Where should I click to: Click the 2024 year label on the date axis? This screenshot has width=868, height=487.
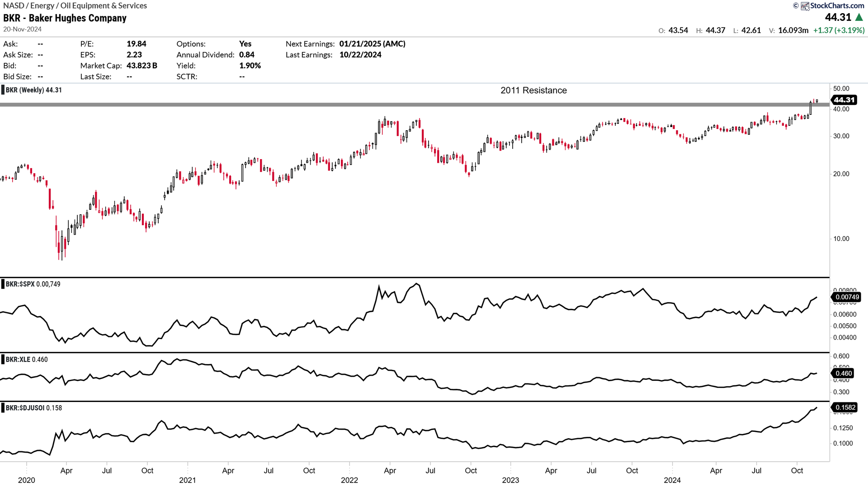[672, 480]
